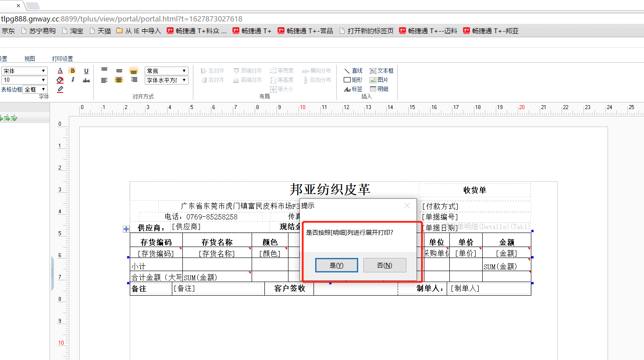Open the 天猫 bookmark

pos(100,31)
